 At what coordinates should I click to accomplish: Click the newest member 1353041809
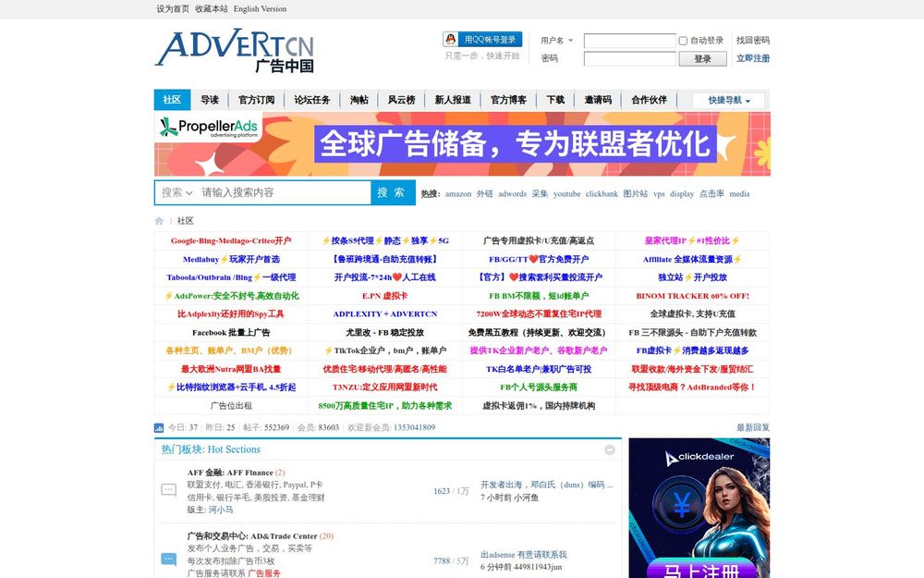414,427
